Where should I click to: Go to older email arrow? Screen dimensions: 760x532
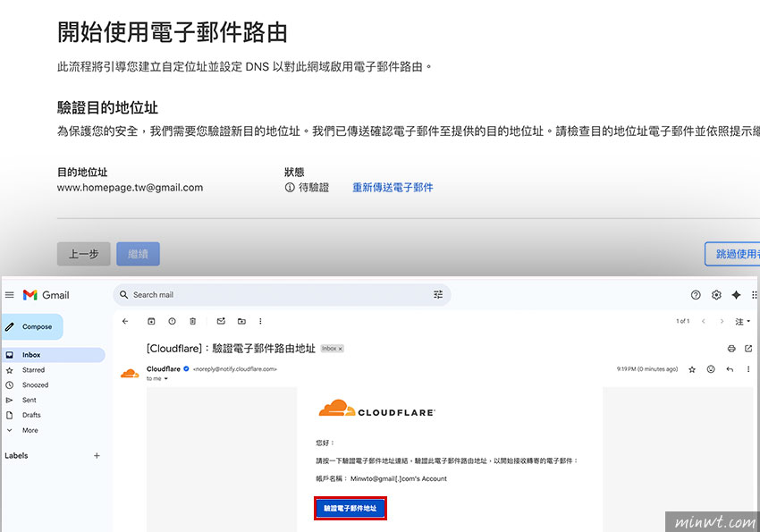[x=722, y=321]
